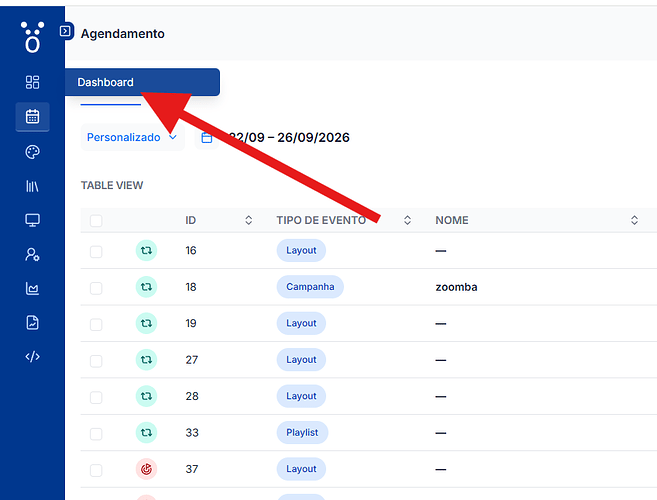Open the code developer icon in sidebar
The image size is (657, 500).
(32, 357)
